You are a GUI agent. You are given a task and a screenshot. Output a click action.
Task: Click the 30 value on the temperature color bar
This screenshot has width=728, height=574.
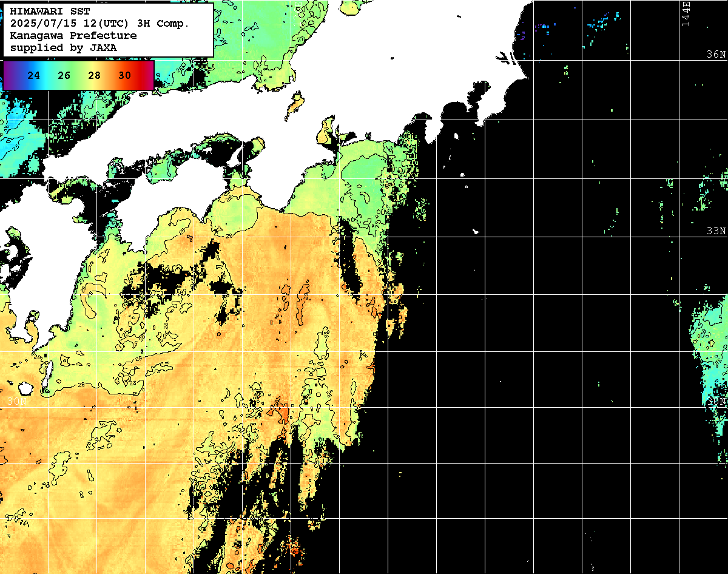point(125,76)
